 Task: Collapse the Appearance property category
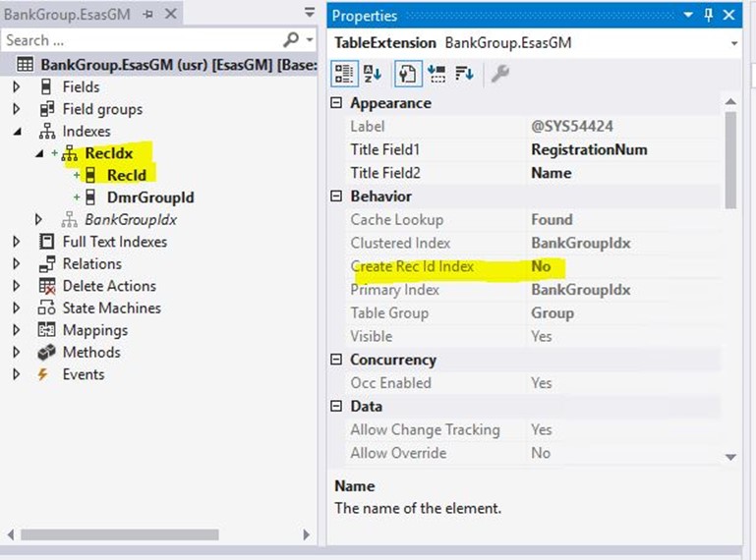tap(336, 102)
